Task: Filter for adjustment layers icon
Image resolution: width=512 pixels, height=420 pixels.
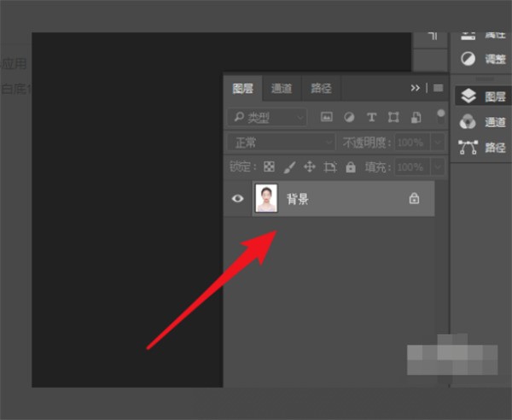Action: click(349, 117)
